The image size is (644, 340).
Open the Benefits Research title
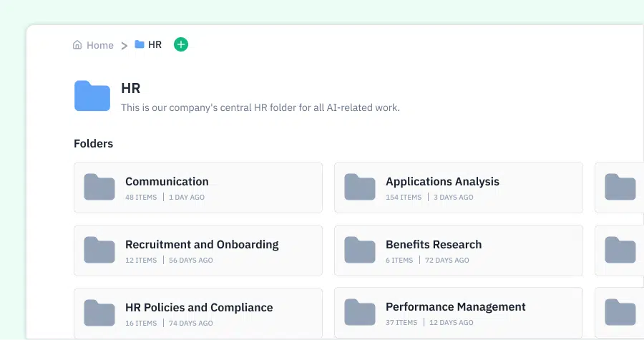click(434, 244)
